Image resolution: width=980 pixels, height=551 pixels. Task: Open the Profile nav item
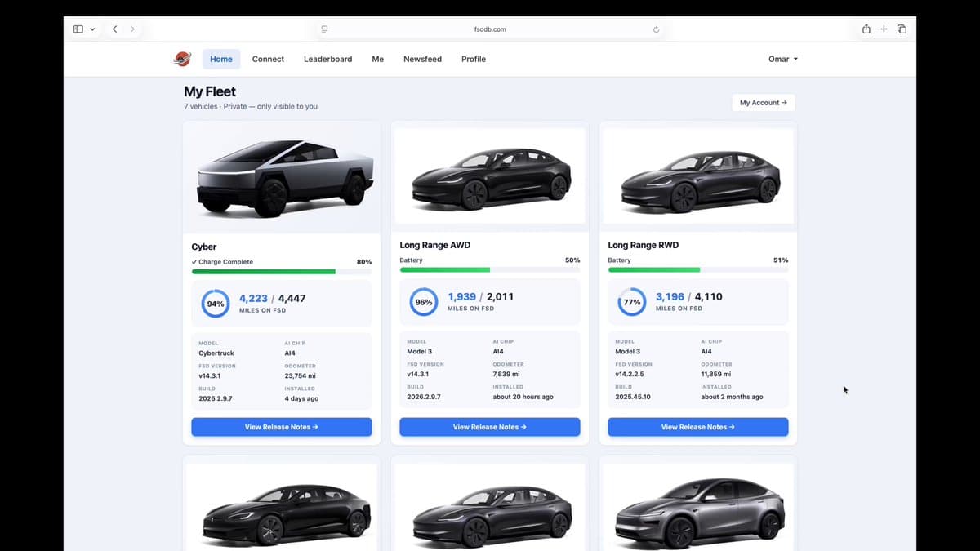[473, 59]
